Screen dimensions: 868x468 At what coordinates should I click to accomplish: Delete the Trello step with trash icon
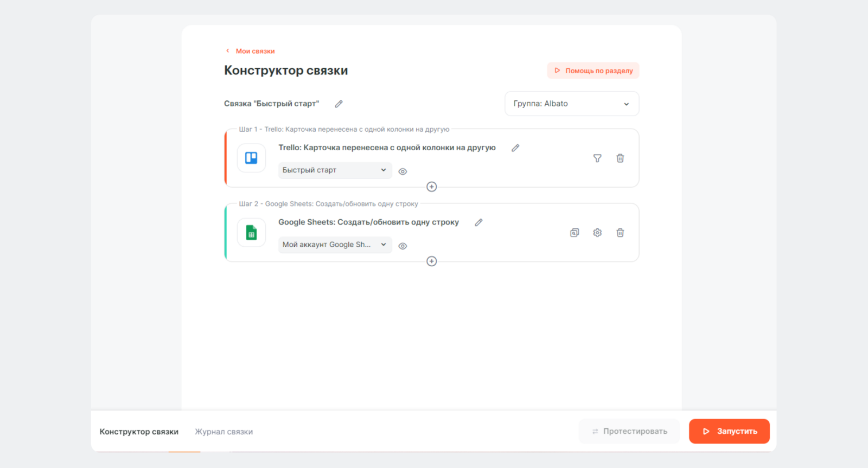[620, 158]
